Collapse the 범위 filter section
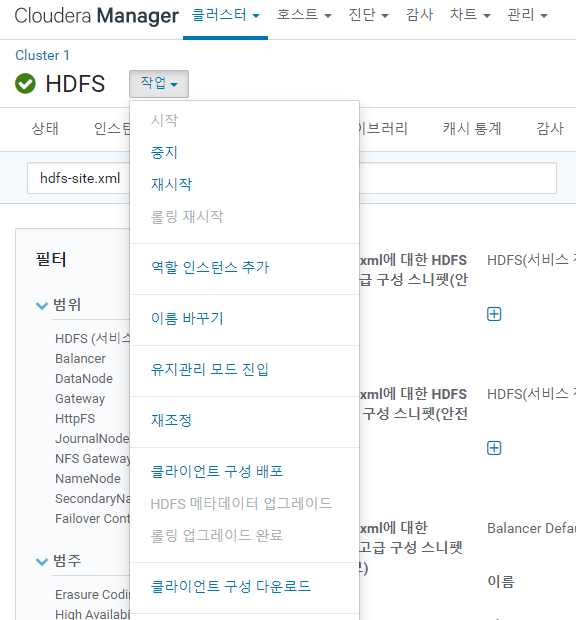 (x=42, y=306)
